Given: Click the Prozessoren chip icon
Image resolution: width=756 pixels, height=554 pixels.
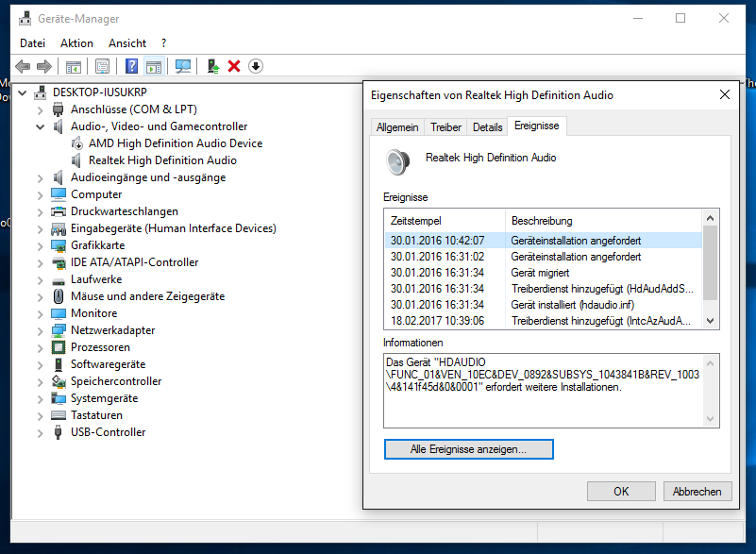Looking at the screenshot, I should [59, 347].
